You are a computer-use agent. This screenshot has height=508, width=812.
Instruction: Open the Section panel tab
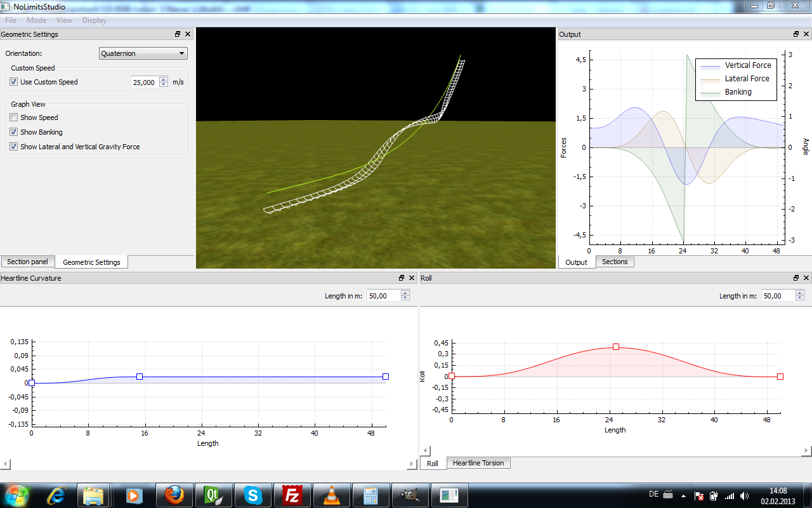click(27, 262)
